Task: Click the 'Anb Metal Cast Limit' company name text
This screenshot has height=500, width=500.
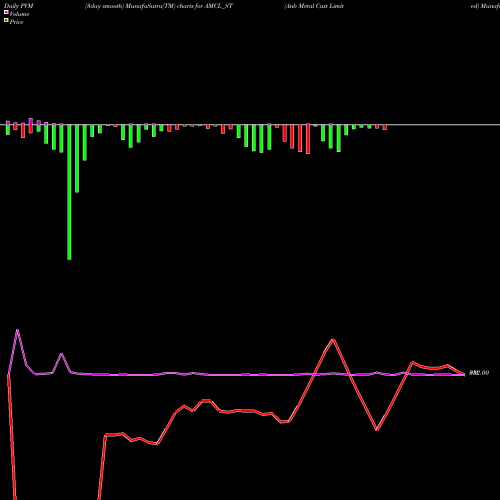Action: coord(314,6)
